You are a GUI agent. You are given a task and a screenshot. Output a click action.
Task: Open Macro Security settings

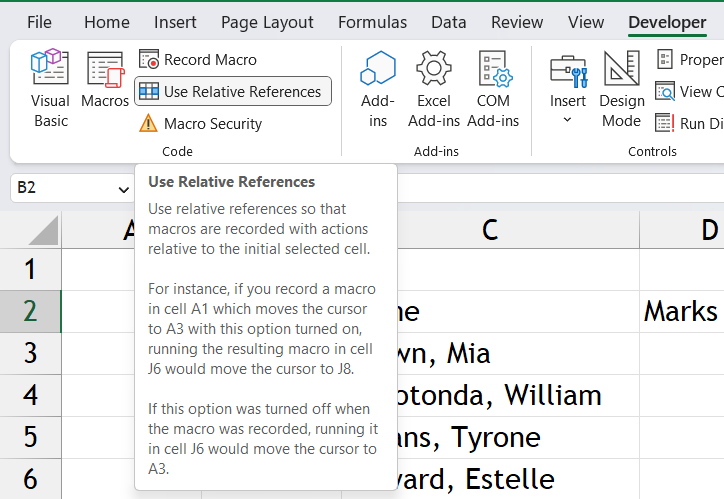click(200, 124)
